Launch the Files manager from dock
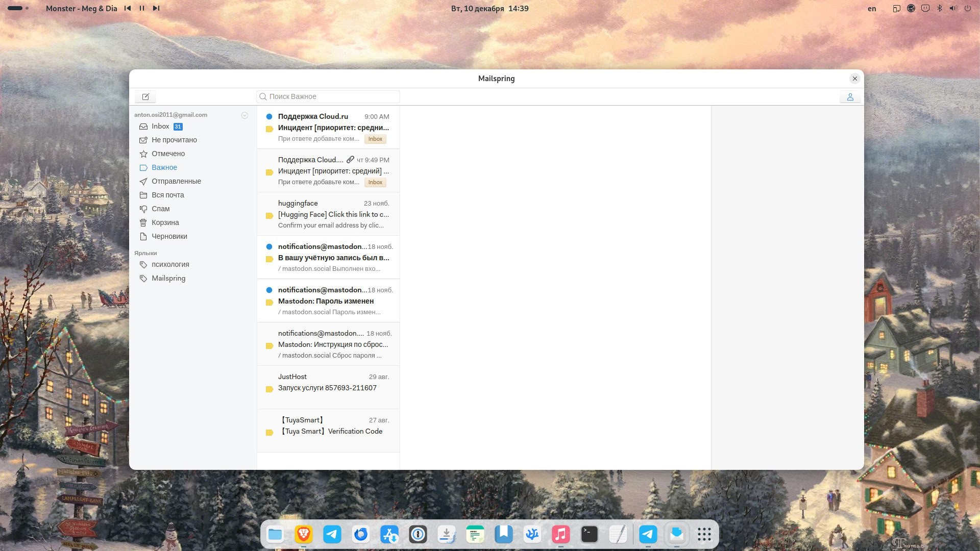This screenshot has width=980, height=551. (x=275, y=534)
